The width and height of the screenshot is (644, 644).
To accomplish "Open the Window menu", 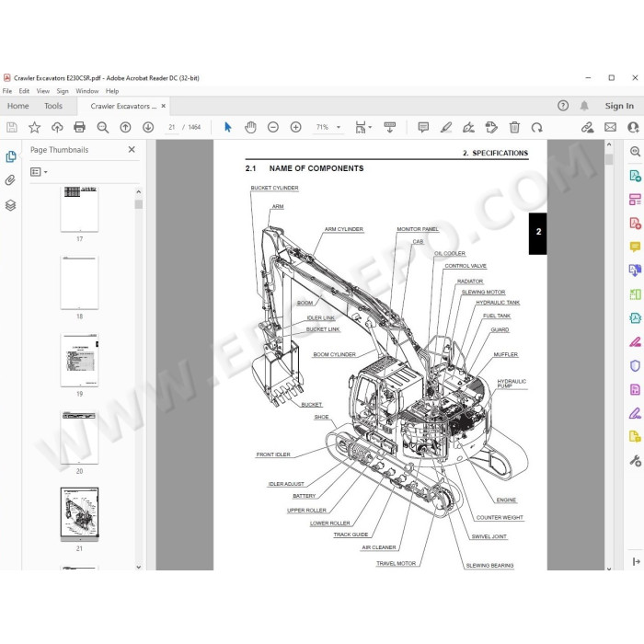I will click(87, 91).
